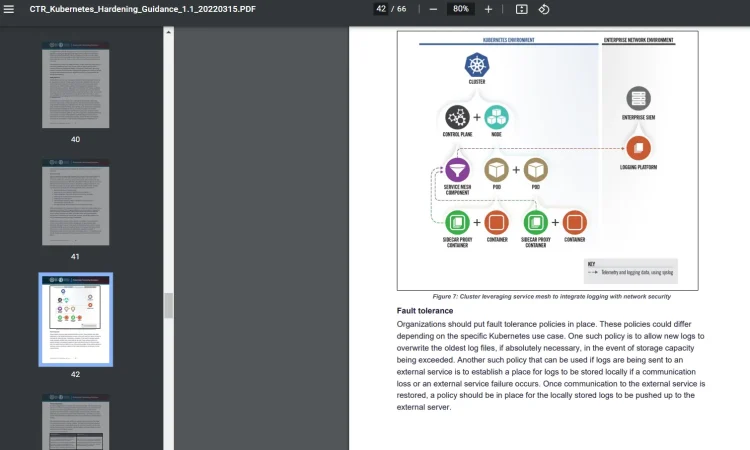Open page 41 thumbnail
This screenshot has width=750, height=450.
76,202
